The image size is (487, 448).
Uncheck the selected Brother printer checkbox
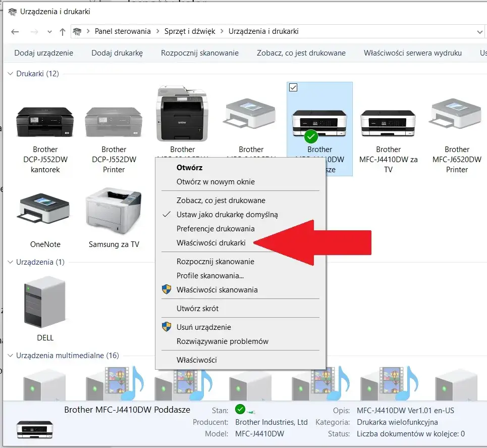pos(293,88)
